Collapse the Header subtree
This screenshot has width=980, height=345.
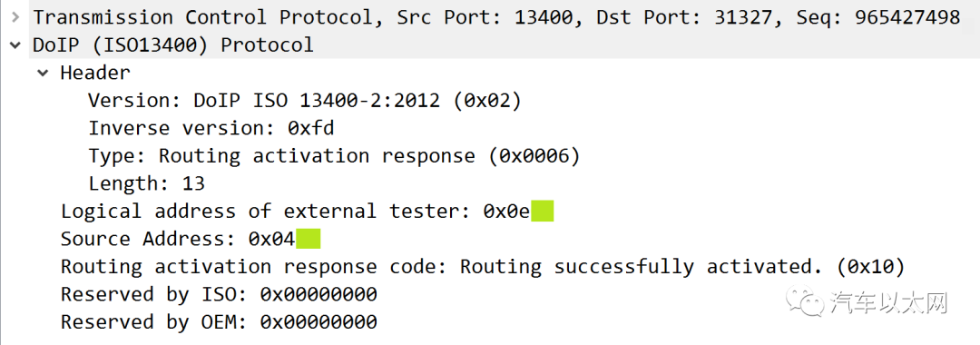tap(43, 74)
